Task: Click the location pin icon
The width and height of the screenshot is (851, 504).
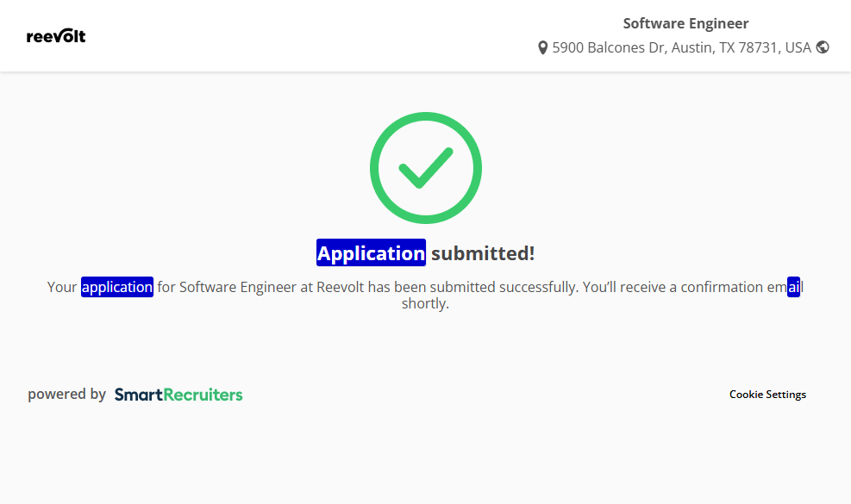Action: pyautogui.click(x=542, y=48)
